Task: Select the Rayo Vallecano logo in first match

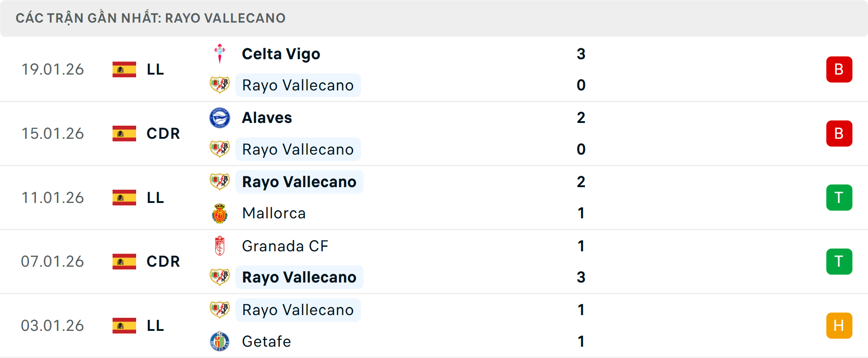Action: click(x=220, y=85)
